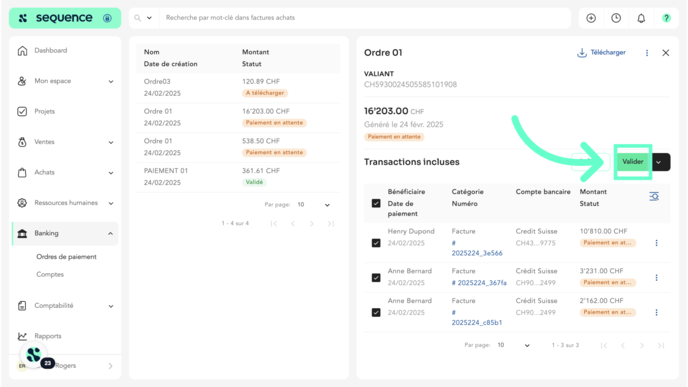Viewport: 688px width, 387px height.
Task: Open the transactions per-page dropdown
Action: [x=514, y=345]
